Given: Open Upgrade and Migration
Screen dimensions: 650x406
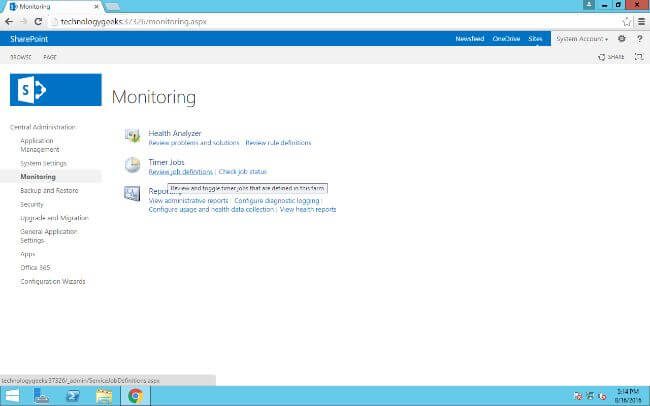Looking at the screenshot, I should point(54,218).
